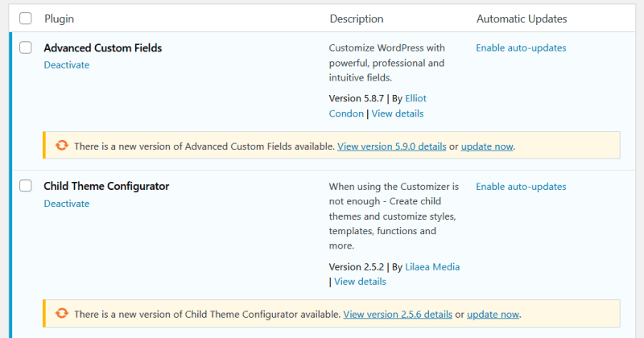Image resolution: width=644 pixels, height=338 pixels.
Task: Click the 'Customize WordPress with powerful' description
Action: pos(387,63)
